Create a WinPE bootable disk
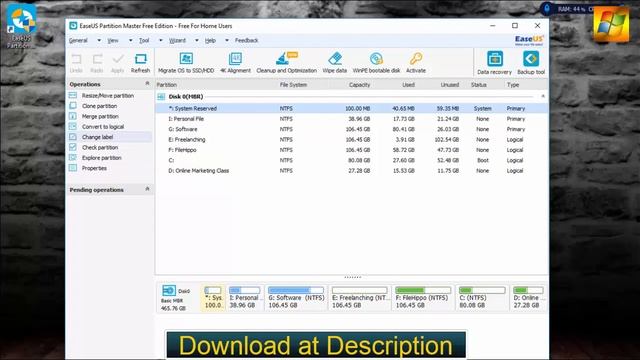Screen dimensions: 640x360 [376, 63]
